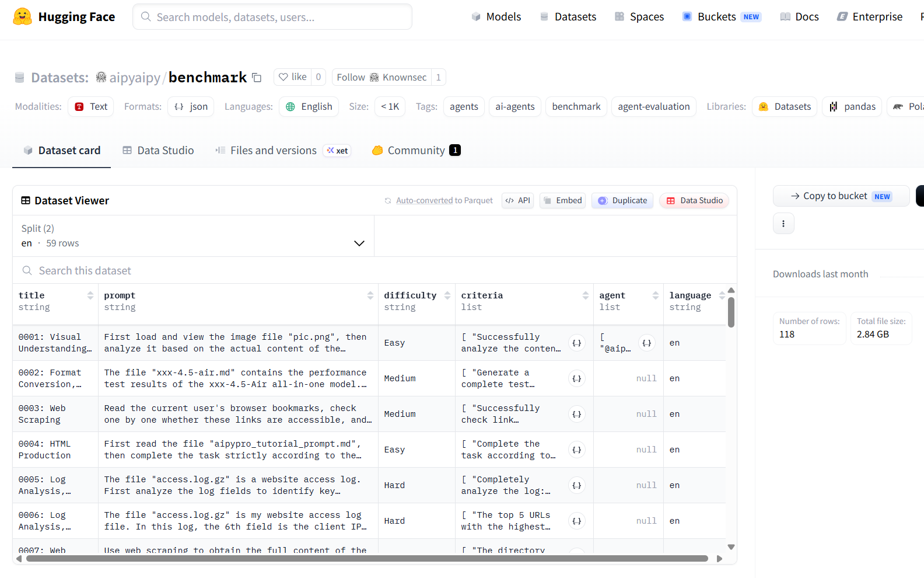Viewport: 924px width, 578px height.
Task: Click the '0003: Web Scraping' title cell
Action: pyautogui.click(x=55, y=415)
